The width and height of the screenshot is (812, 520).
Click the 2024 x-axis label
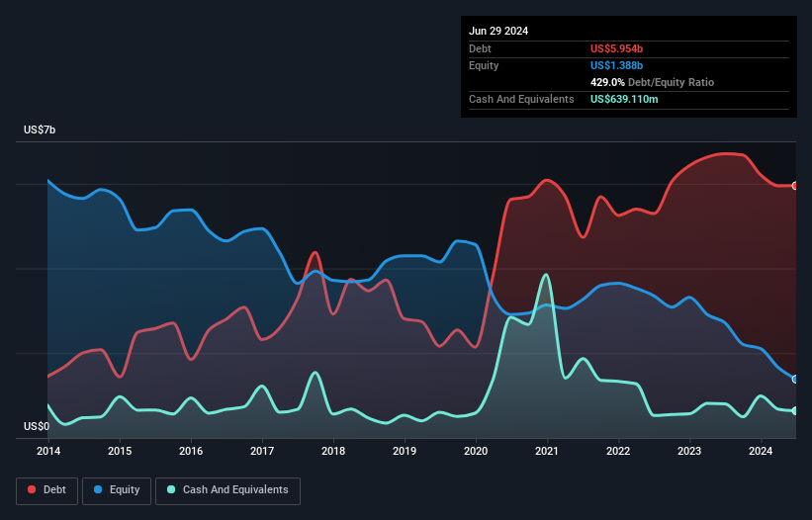(761, 451)
